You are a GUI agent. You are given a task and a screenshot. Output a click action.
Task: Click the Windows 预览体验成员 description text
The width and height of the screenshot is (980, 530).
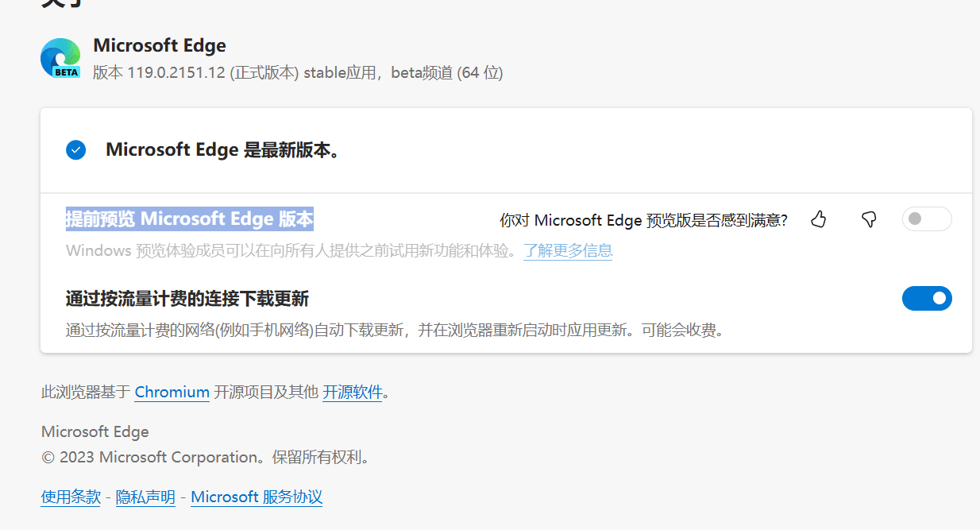tap(293, 250)
